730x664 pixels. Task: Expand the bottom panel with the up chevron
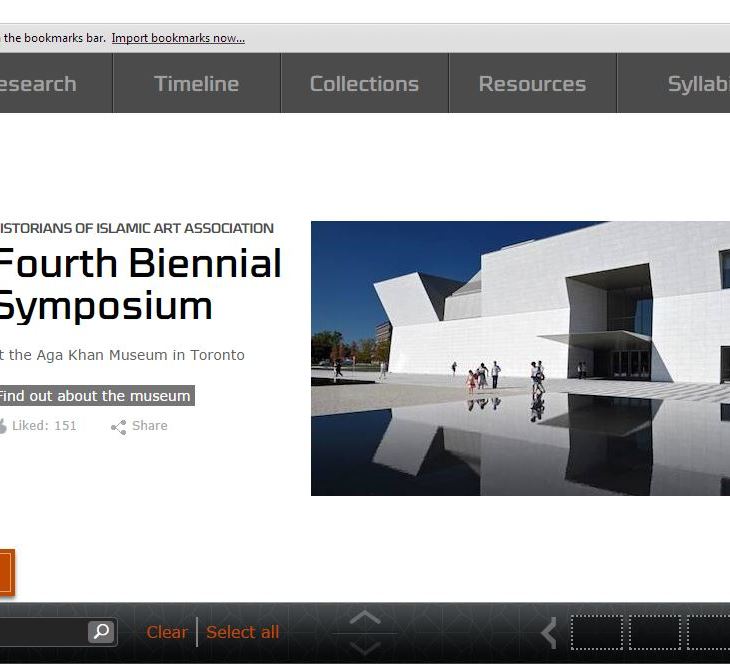pos(365,618)
